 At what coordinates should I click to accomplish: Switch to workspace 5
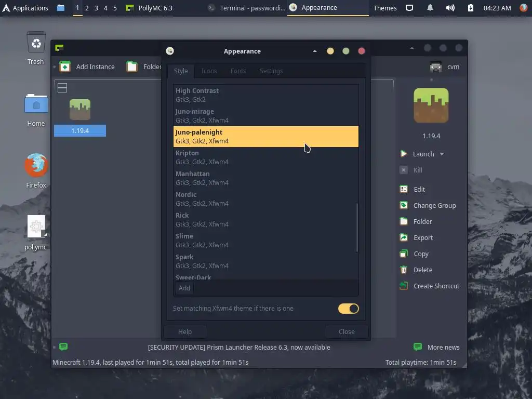115,8
